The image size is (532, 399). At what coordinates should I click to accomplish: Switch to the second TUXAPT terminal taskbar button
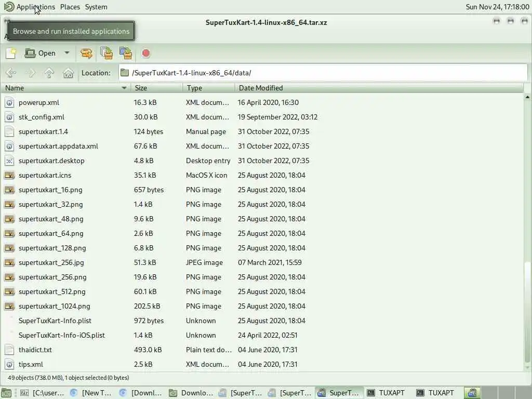point(436,393)
